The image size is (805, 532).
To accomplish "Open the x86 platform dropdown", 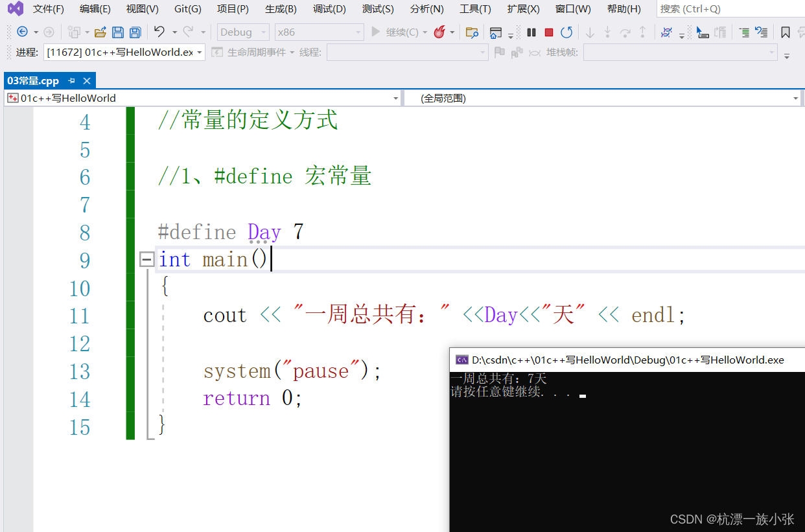I will point(319,32).
